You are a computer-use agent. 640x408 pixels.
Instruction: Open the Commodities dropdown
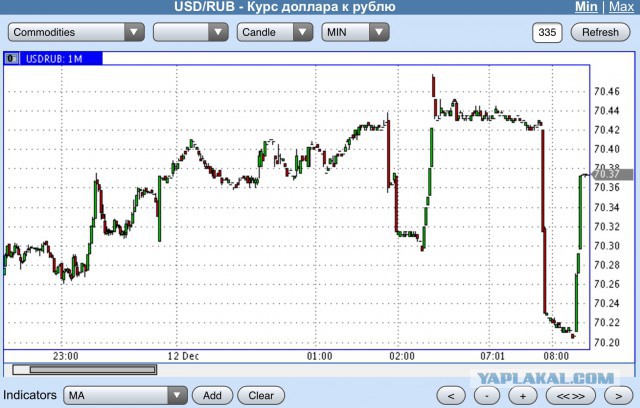point(77,32)
